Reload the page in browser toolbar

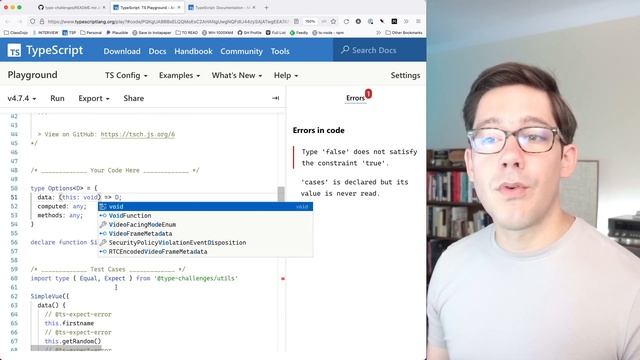(x=346, y=21)
